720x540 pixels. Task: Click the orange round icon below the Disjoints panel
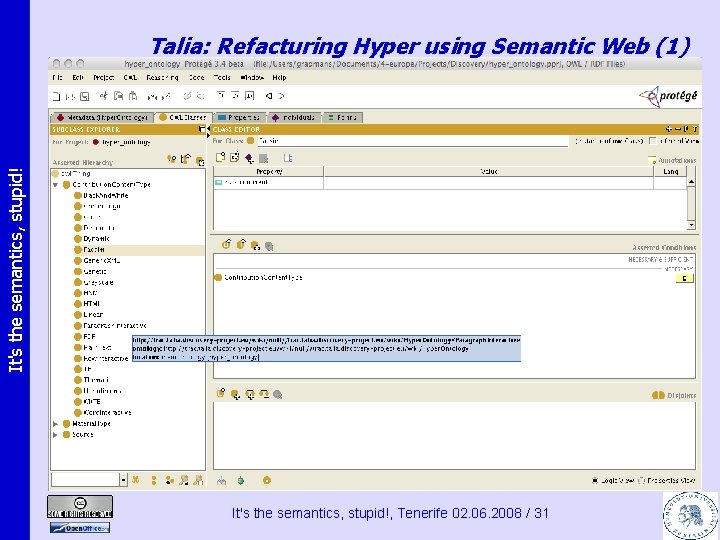pos(267,481)
